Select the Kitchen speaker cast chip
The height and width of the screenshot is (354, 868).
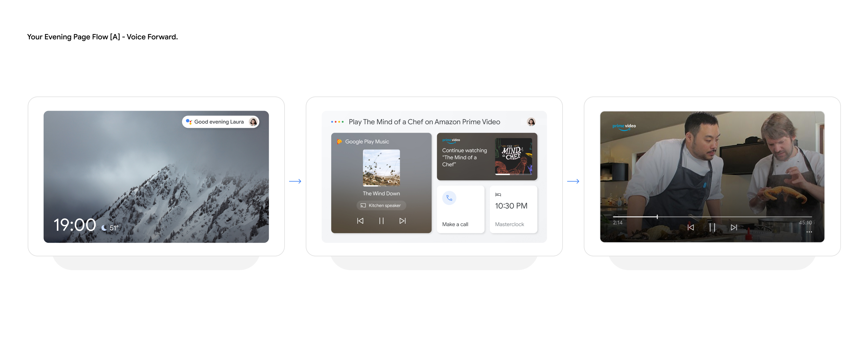(381, 205)
